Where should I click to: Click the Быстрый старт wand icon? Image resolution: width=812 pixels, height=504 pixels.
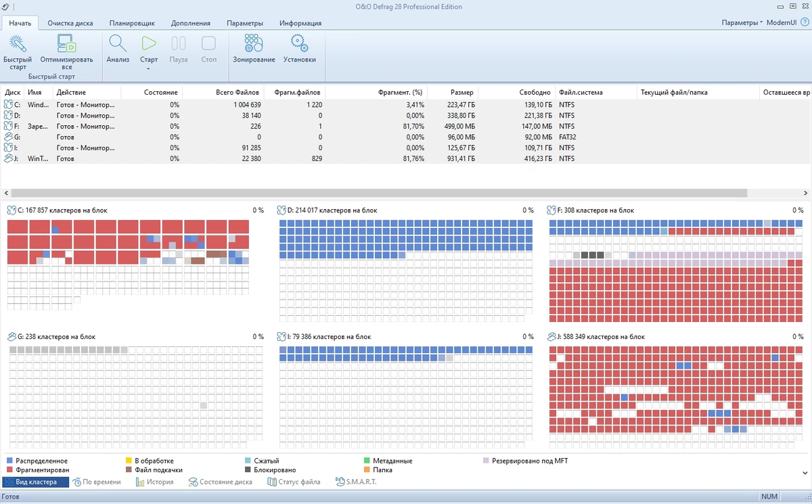[18, 43]
